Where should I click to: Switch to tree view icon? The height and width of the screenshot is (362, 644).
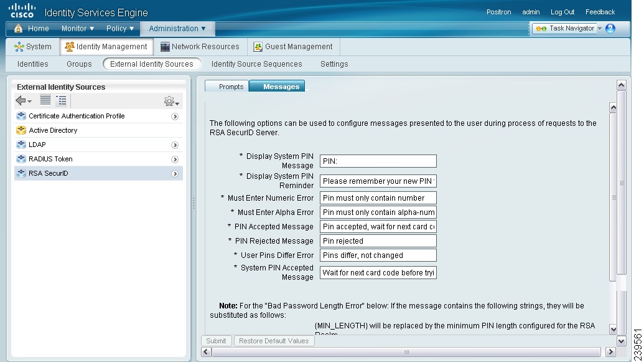click(61, 100)
